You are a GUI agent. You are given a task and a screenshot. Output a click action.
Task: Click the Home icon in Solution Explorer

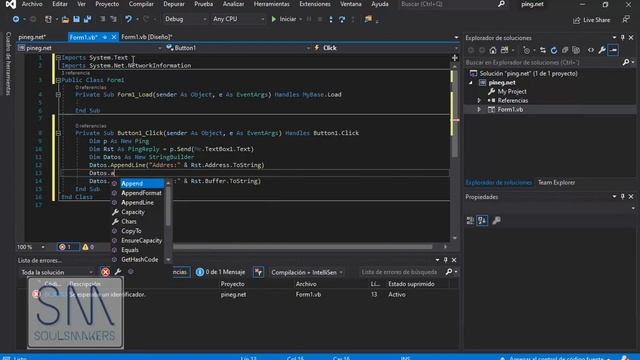pyautogui.click(x=493, y=50)
